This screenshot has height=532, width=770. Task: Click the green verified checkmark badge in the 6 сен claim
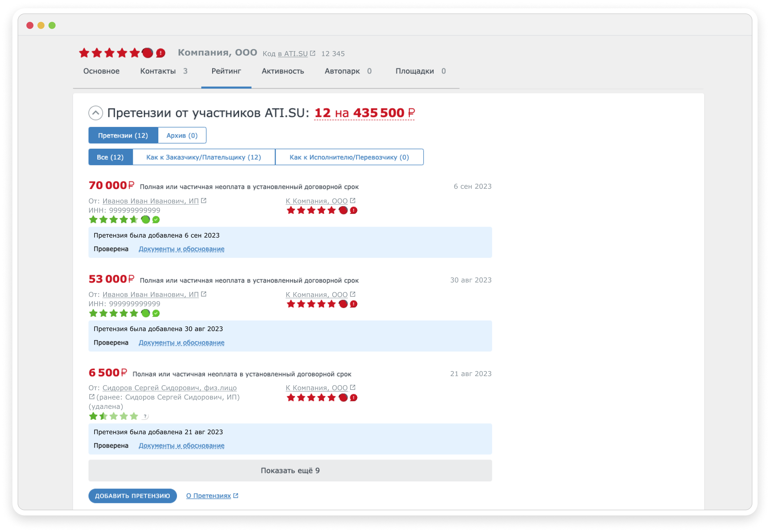click(156, 219)
